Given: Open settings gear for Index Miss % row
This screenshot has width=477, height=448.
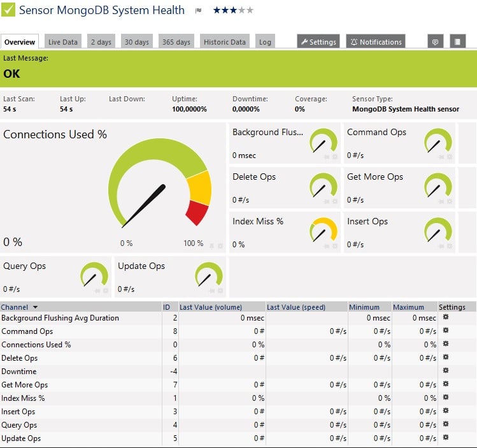Looking at the screenshot, I should click(446, 398).
